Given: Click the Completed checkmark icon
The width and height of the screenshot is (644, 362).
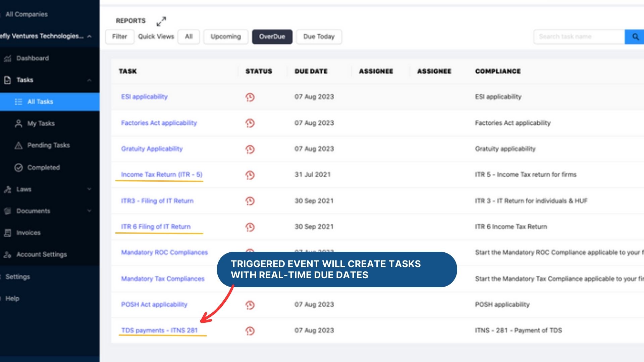Looking at the screenshot, I should (18, 168).
